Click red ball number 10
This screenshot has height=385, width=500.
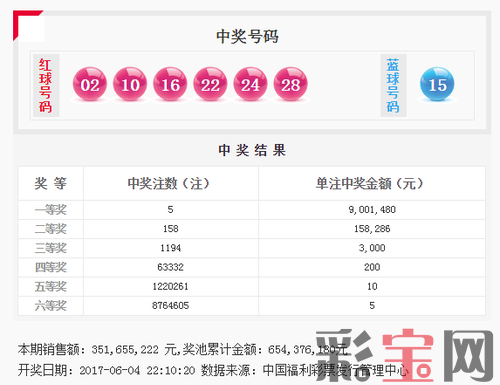(x=130, y=84)
